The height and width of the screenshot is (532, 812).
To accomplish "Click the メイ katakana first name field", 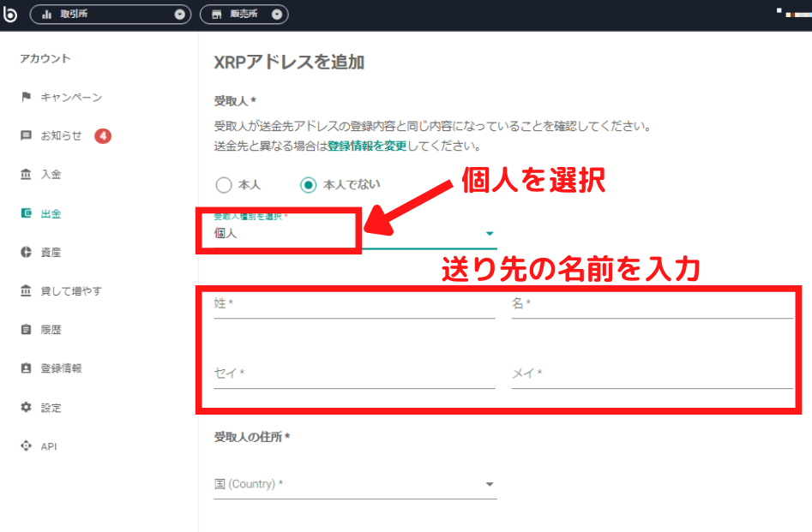I will click(x=652, y=374).
